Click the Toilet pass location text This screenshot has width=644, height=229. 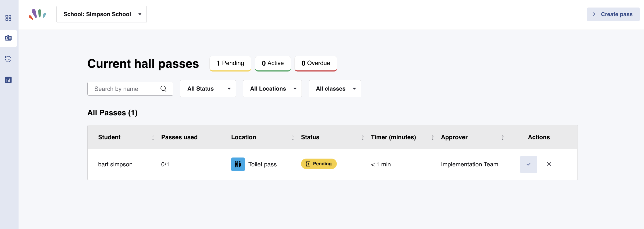point(262,164)
